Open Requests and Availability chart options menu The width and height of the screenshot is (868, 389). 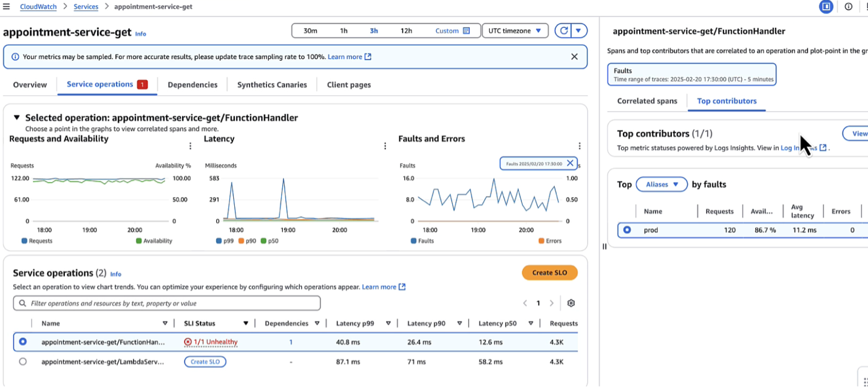click(191, 146)
